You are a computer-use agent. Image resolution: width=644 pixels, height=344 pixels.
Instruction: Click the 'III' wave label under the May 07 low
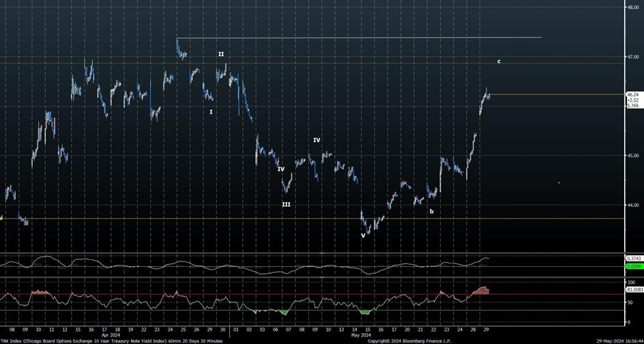(287, 204)
